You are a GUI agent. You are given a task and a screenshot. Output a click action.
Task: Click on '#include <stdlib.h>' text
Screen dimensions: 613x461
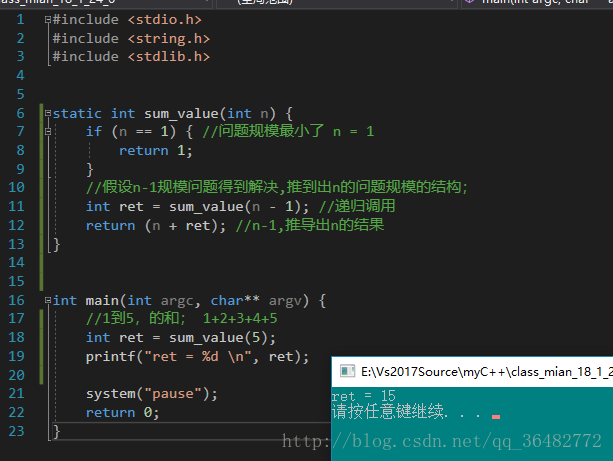pyautogui.click(x=131, y=57)
